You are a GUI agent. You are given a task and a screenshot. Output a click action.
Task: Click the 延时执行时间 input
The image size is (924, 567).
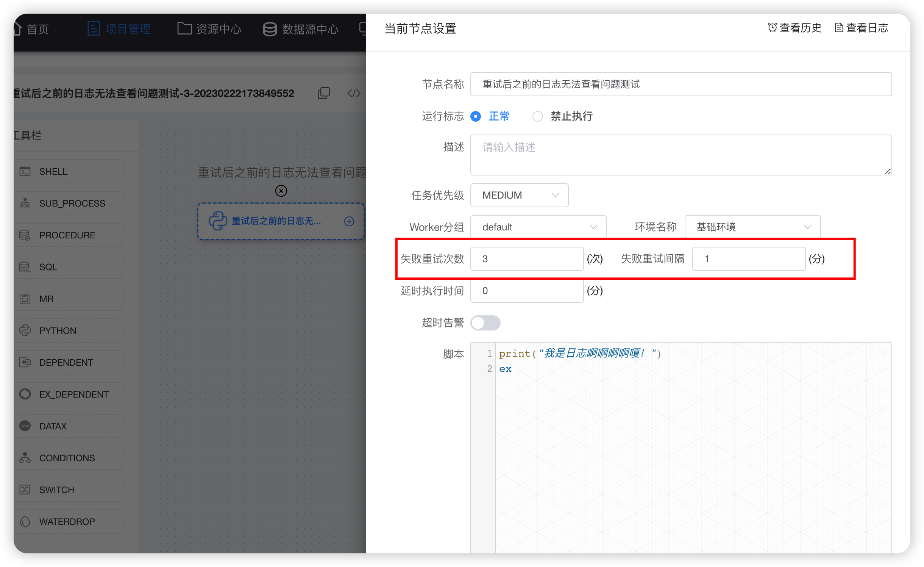[527, 291]
